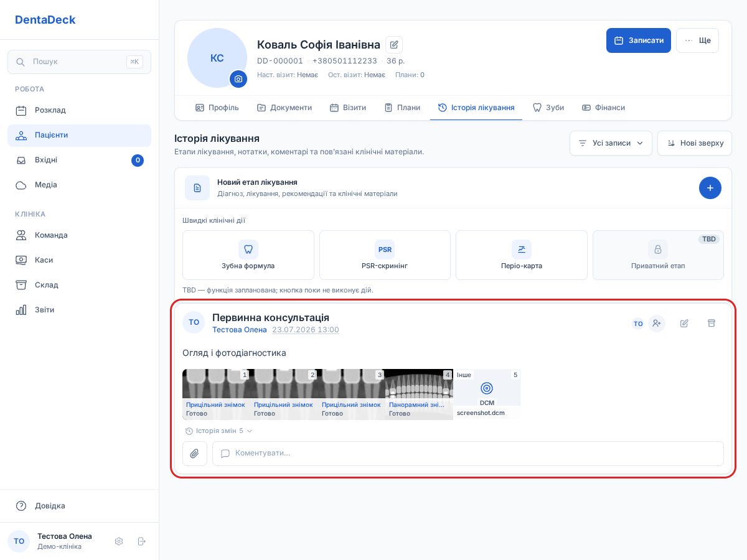This screenshot has height=560, width=747.
Task: Click the Записати appointment button
Action: 639,40
